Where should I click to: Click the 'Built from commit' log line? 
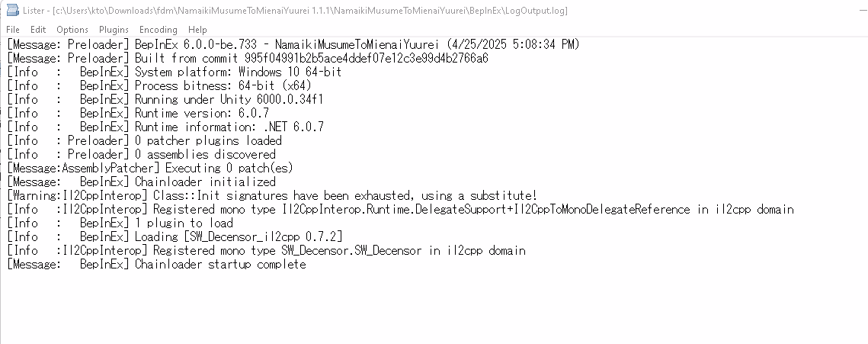point(248,58)
